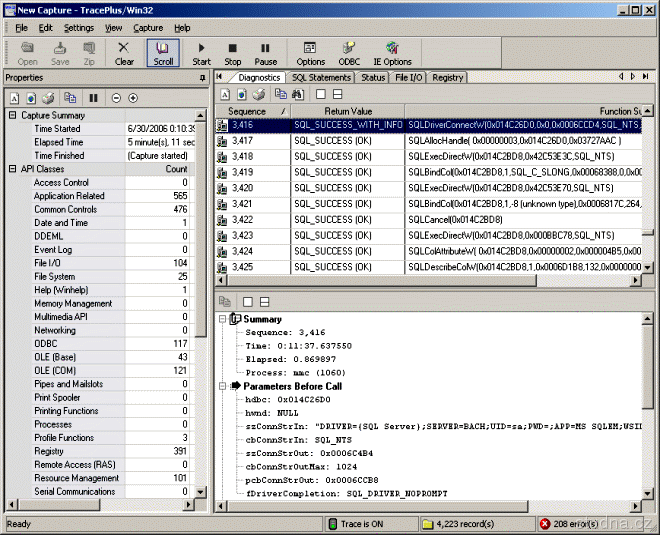Image resolution: width=660 pixels, height=535 pixels.
Task: Click the Clear toolbar icon
Action: [x=124, y=52]
